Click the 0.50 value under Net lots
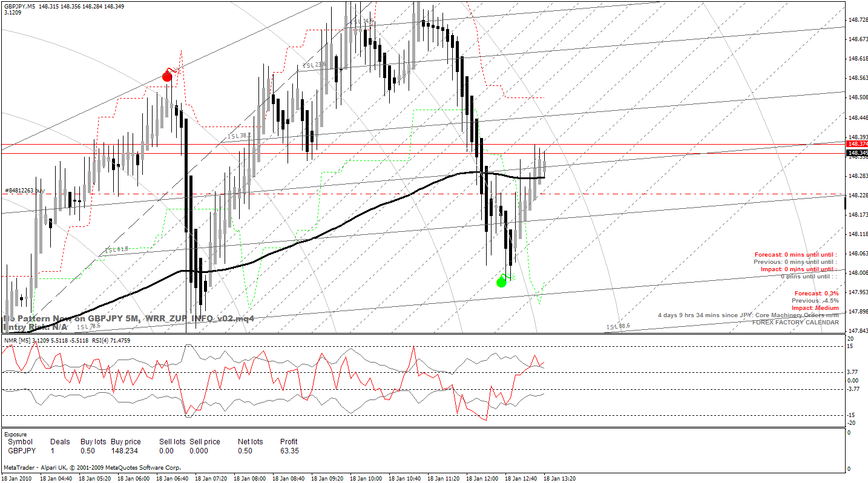The height and width of the screenshot is (483, 868). (x=245, y=451)
